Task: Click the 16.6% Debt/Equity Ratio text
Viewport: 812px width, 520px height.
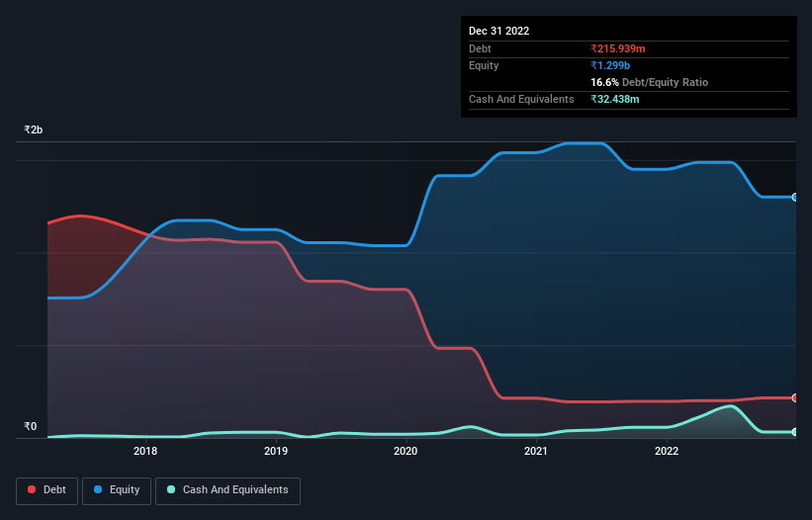Action: coord(650,82)
